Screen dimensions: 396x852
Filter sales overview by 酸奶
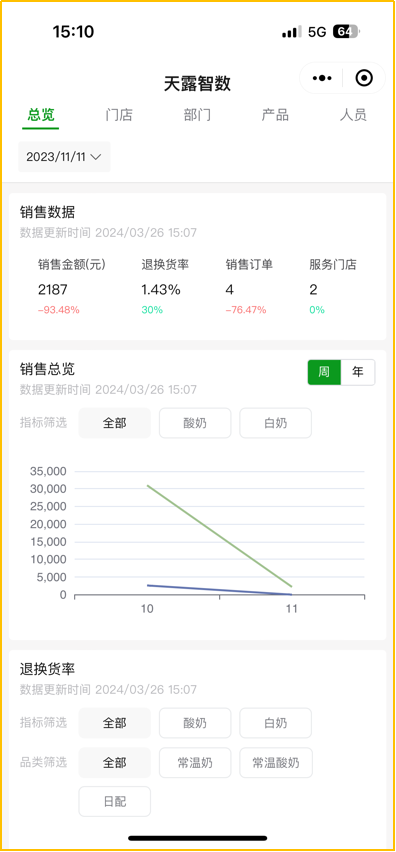195,423
